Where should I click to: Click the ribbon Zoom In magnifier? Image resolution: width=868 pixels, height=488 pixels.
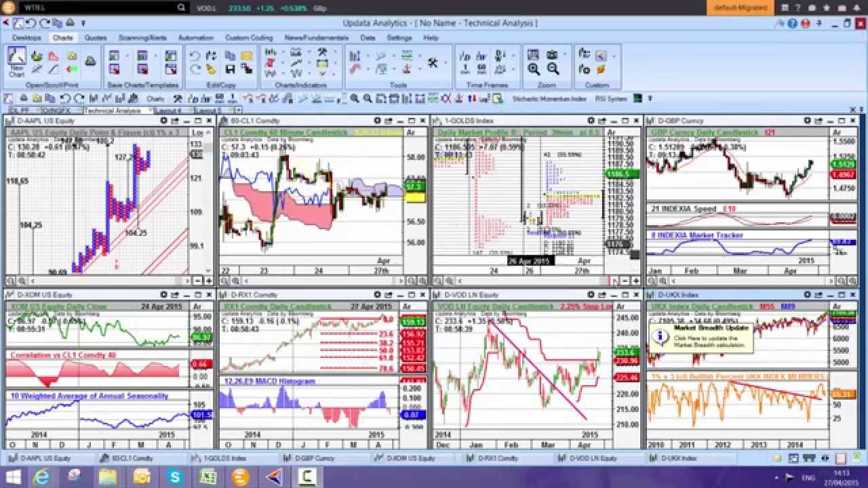pos(534,69)
